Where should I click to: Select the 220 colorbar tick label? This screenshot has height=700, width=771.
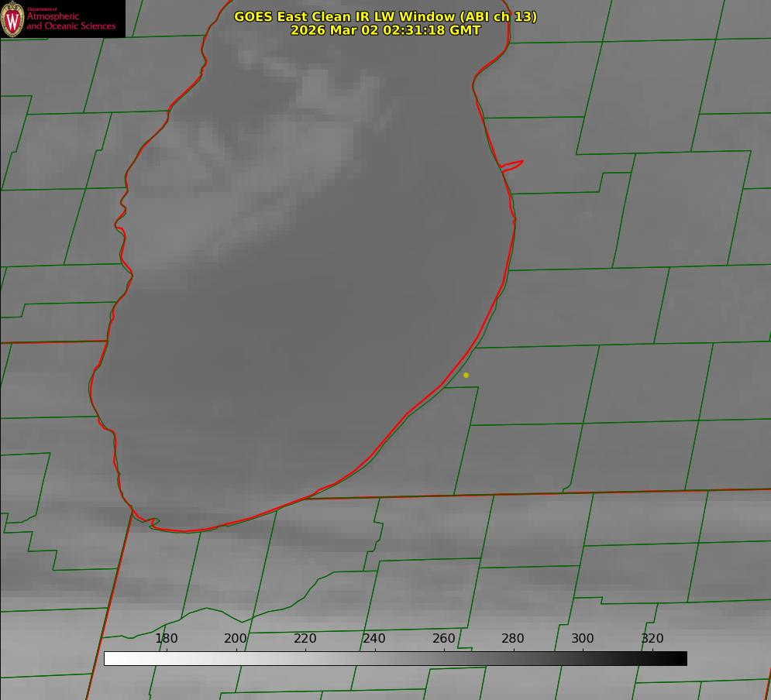click(x=305, y=639)
